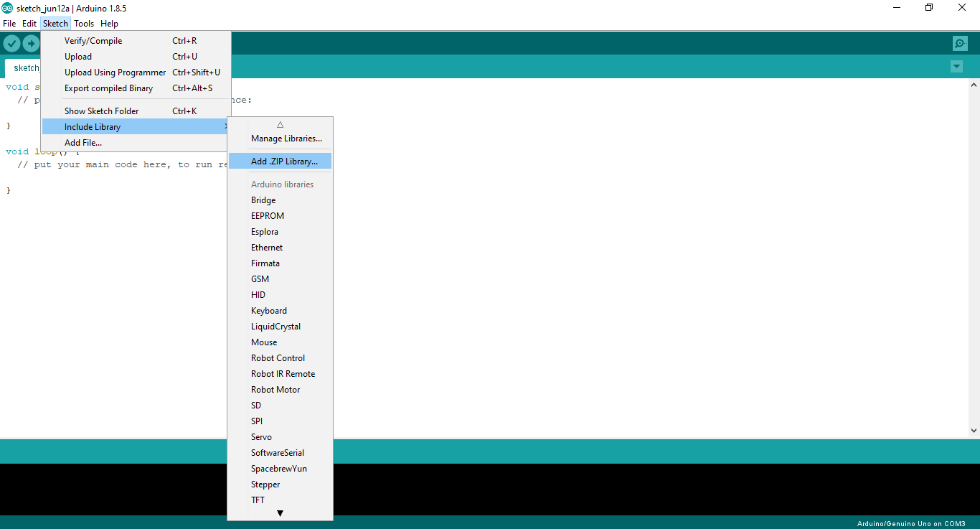This screenshot has height=529, width=980.
Task: Include the Robot Control library
Action: pos(280,358)
